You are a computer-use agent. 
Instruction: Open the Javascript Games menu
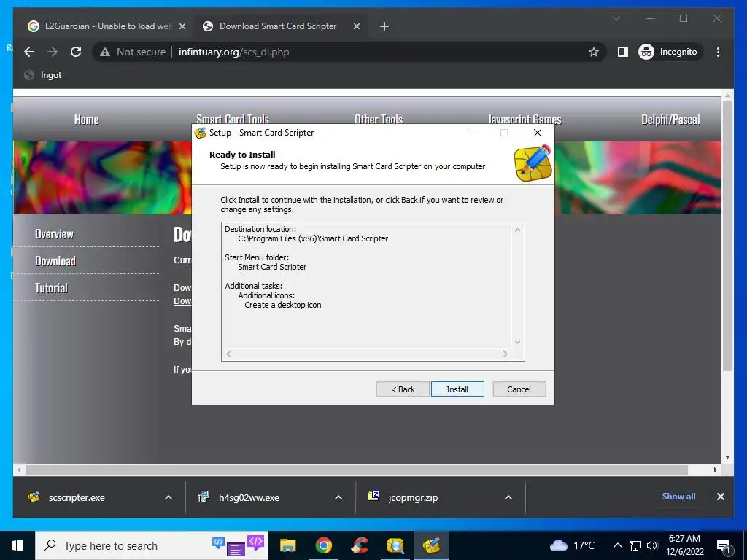pyautogui.click(x=525, y=120)
